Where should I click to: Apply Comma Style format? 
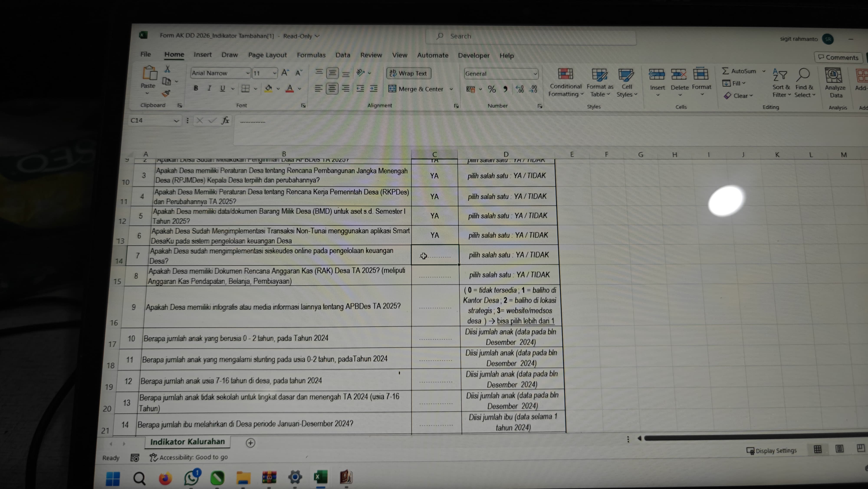pyautogui.click(x=505, y=89)
